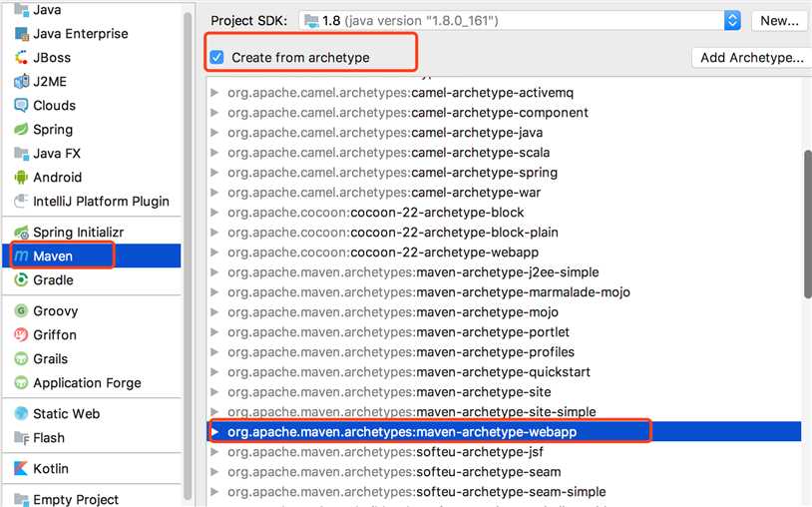Select Spring project type label
Image resolution: width=812 pixels, height=507 pixels.
pos(53,130)
